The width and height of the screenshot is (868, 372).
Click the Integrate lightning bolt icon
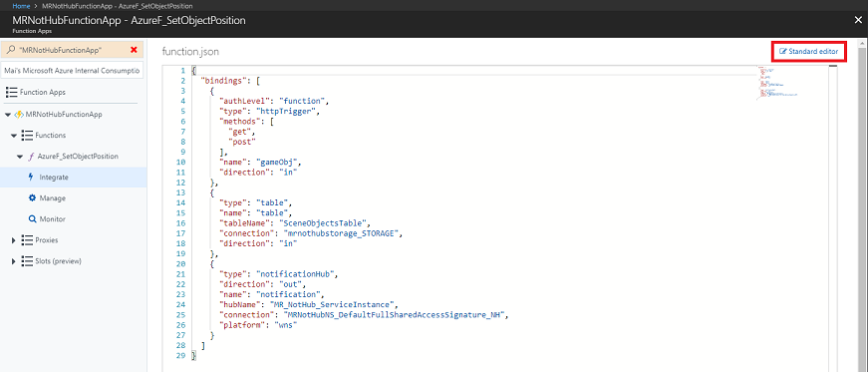pyautogui.click(x=31, y=178)
